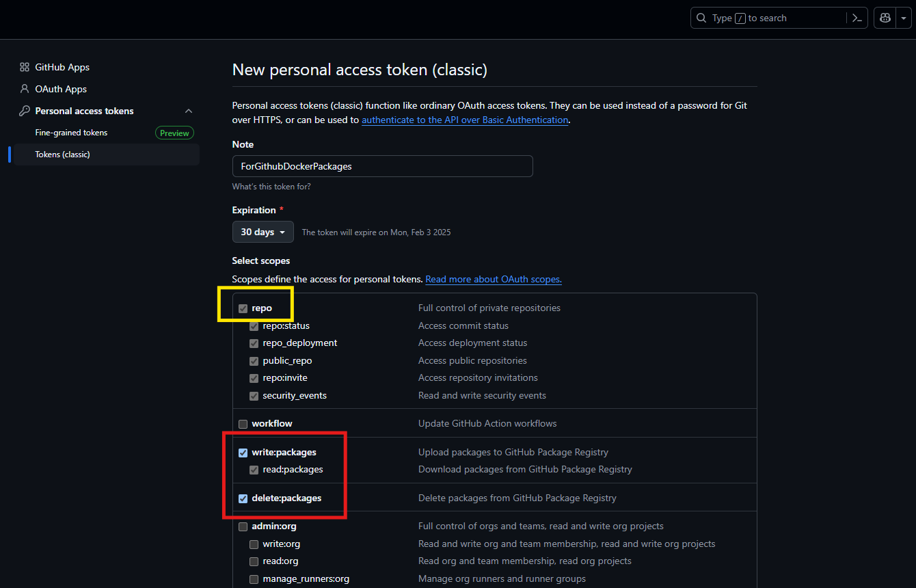The width and height of the screenshot is (916, 588).
Task: Toggle the security_events checkbox
Action: 254,396
